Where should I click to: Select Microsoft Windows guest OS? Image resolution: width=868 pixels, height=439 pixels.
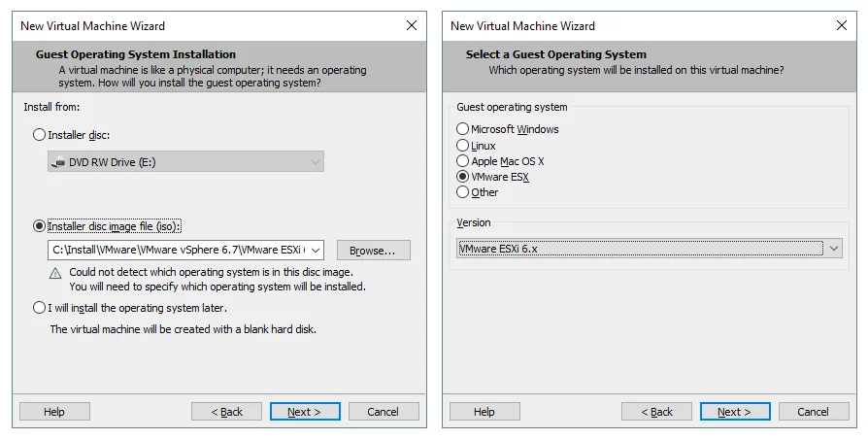pyautogui.click(x=462, y=128)
